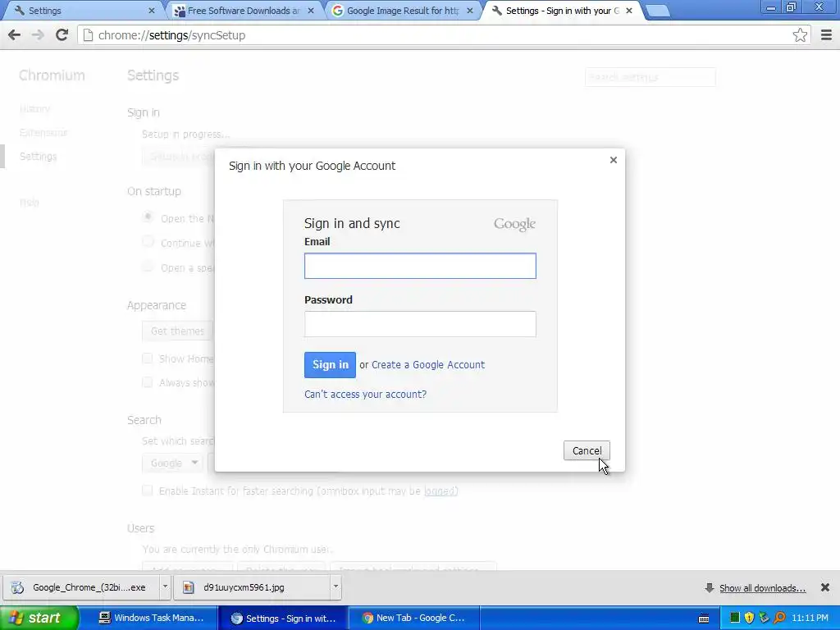Image resolution: width=840 pixels, height=630 pixels.
Task: Open the Google_Chrome exe download item
Action: pyautogui.click(x=81, y=587)
